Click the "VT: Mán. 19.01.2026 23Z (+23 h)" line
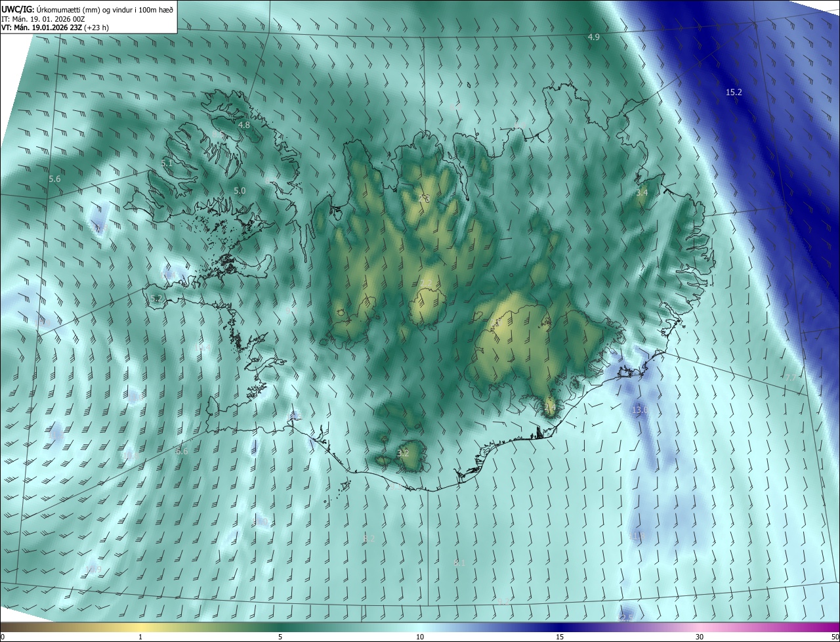Viewport: 840px width, 642px height. coord(55,28)
